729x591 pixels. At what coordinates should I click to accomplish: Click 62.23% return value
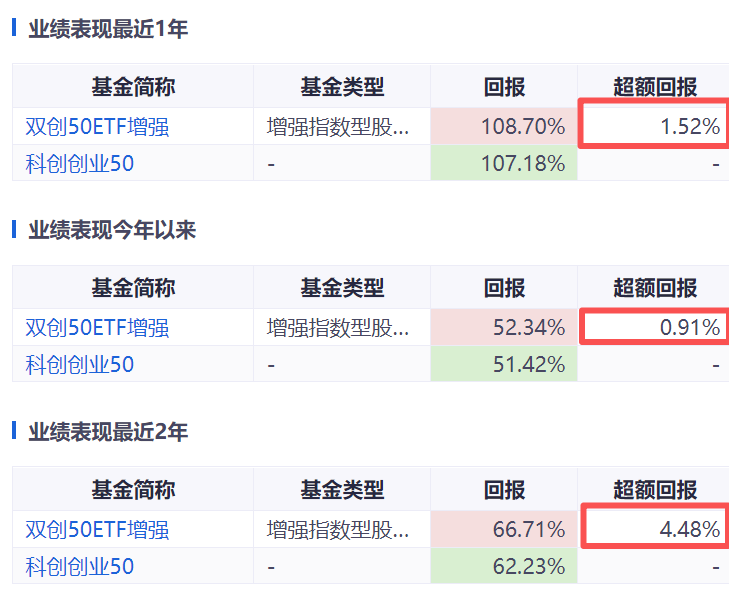click(529, 566)
